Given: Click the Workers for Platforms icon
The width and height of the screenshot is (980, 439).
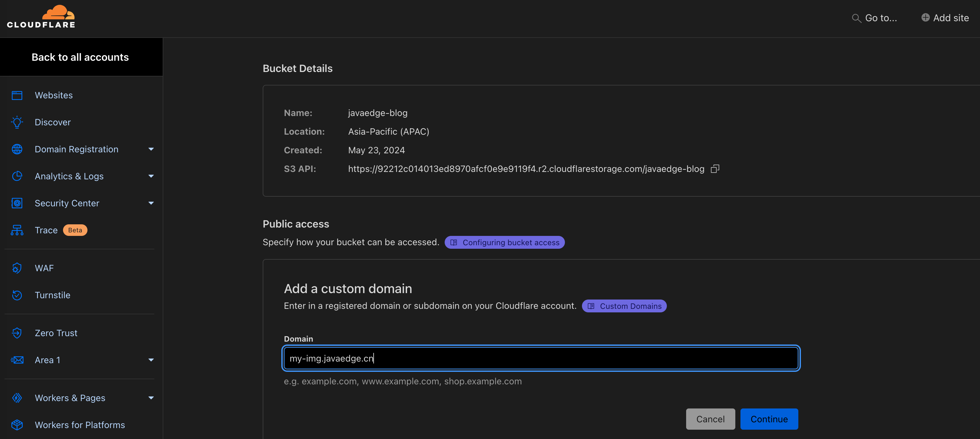Looking at the screenshot, I should [x=17, y=425].
